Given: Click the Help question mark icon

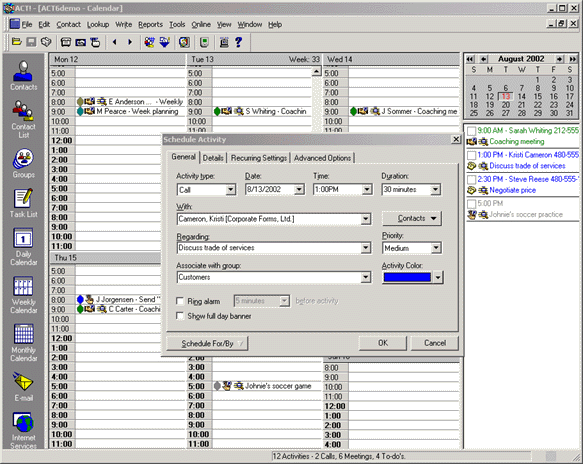Looking at the screenshot, I should tap(238, 42).
